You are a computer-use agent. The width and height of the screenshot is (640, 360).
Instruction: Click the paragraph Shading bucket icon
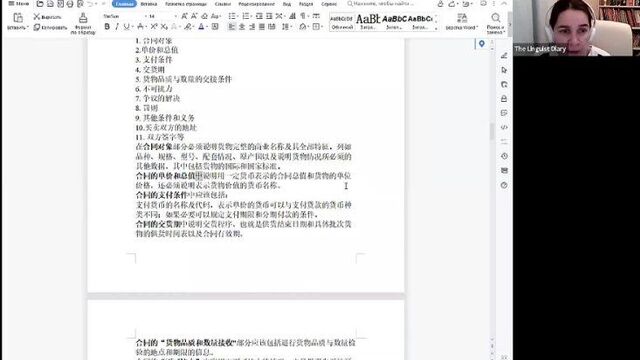tap(303, 27)
